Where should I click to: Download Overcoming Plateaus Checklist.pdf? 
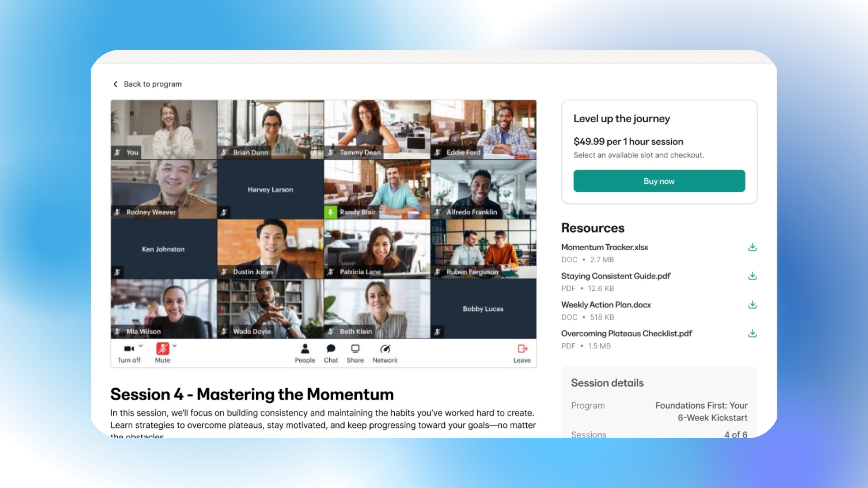(752, 334)
